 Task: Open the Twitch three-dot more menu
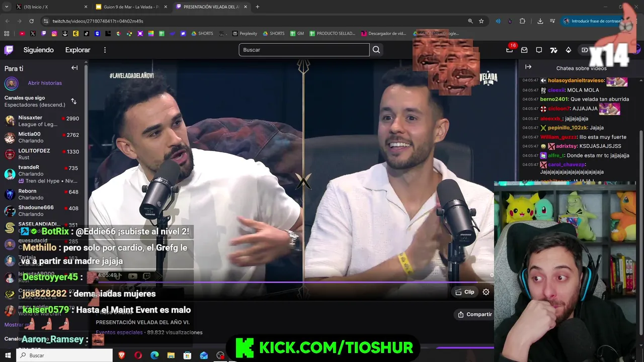click(x=105, y=50)
